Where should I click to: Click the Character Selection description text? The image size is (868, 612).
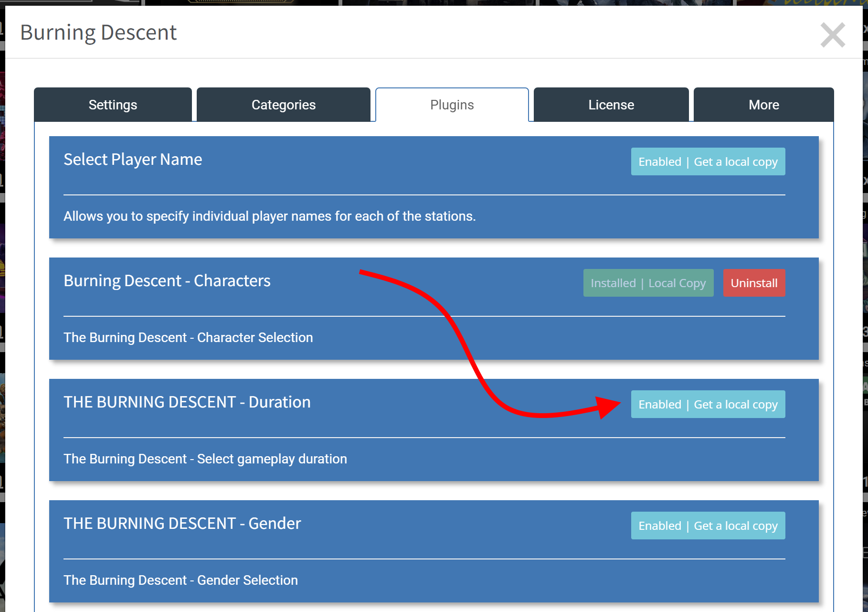click(x=188, y=337)
